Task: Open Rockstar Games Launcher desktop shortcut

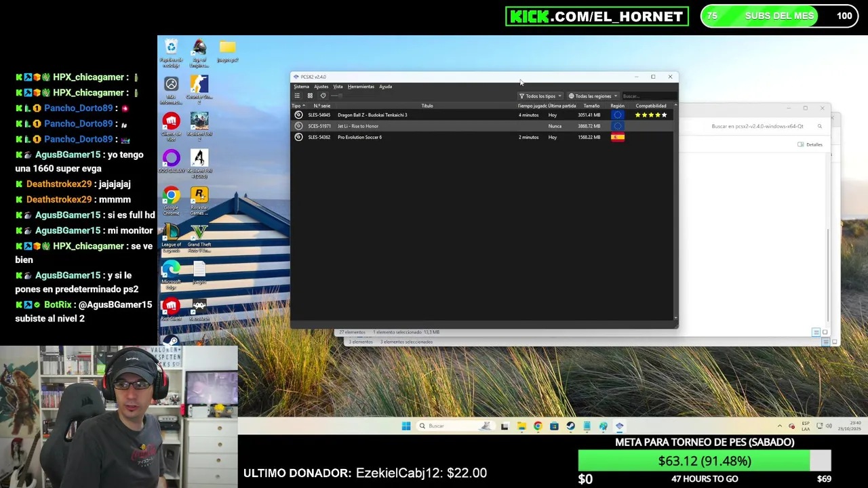Action: coord(199,201)
